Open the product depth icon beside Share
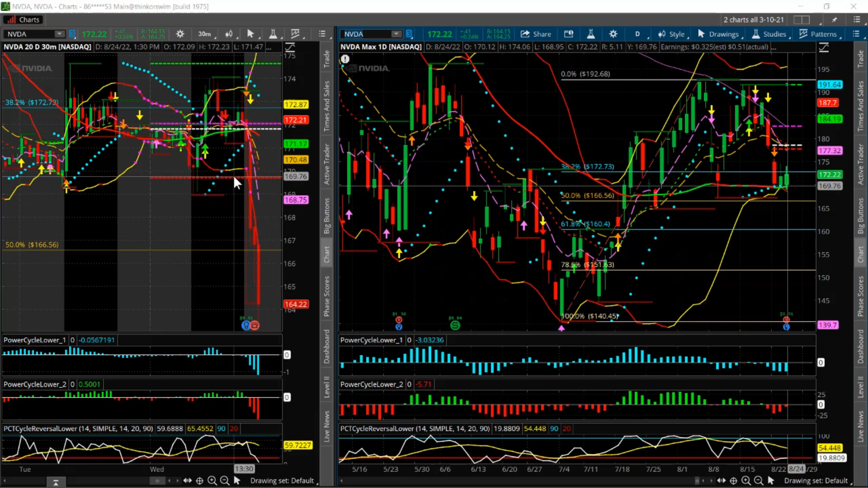Screen dimensions: 868x488 (569, 34)
